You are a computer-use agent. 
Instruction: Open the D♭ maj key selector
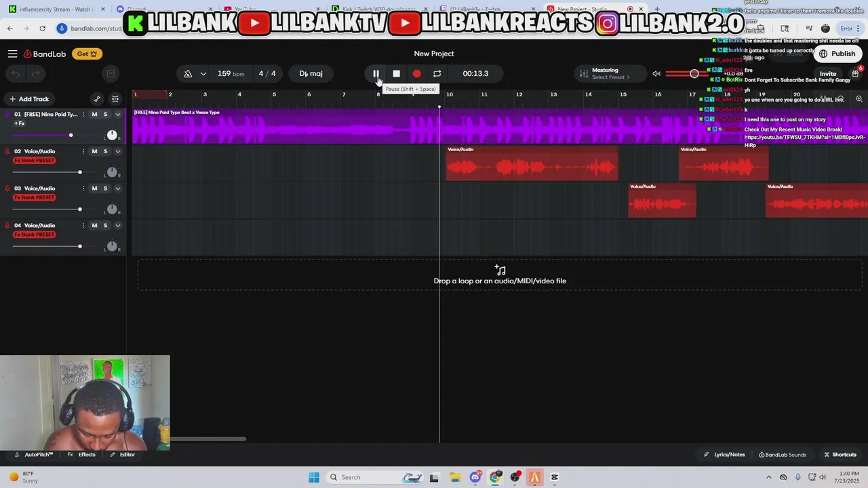311,74
